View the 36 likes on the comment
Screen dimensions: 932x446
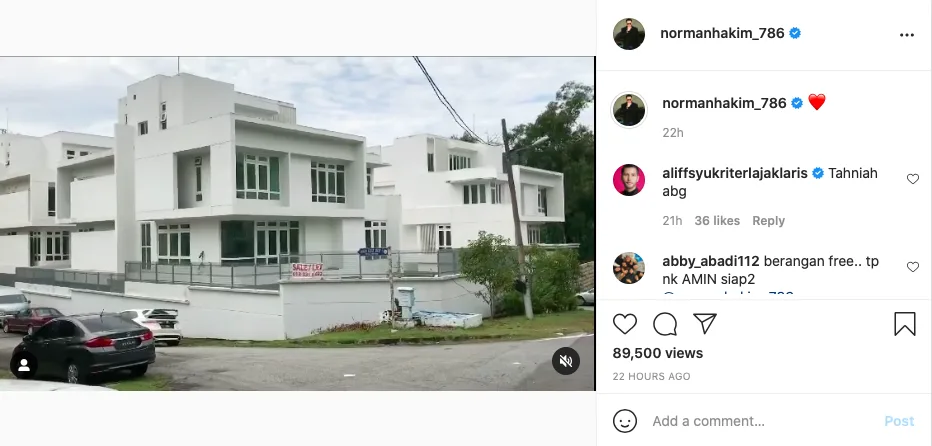pos(717,221)
